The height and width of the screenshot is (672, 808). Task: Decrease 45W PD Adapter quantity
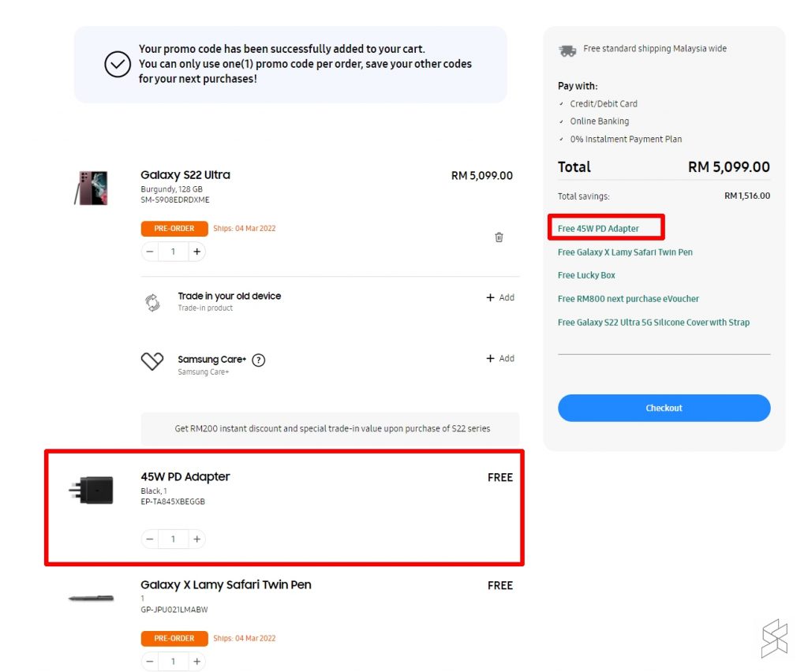click(150, 539)
